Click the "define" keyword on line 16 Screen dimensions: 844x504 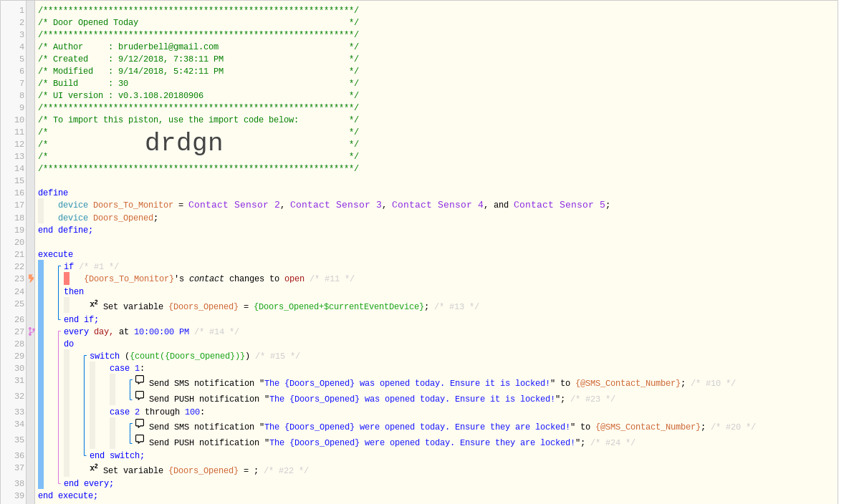(x=53, y=193)
